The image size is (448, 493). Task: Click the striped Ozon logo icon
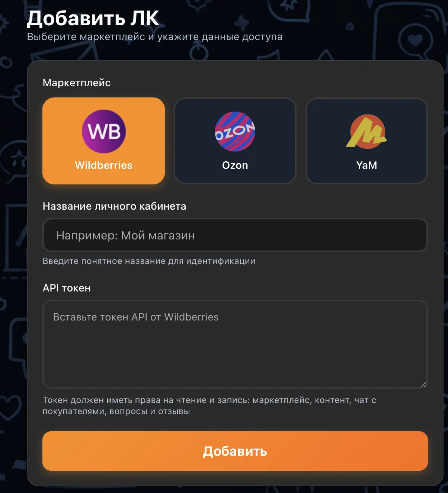[235, 132]
